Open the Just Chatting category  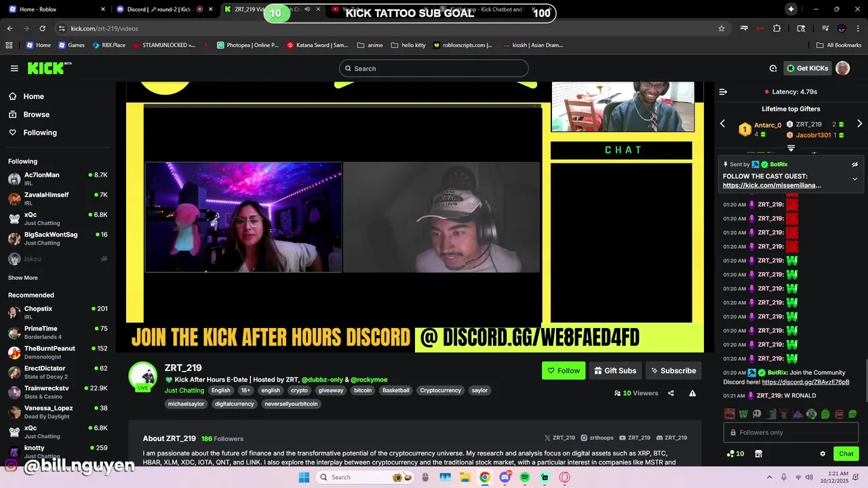184,390
